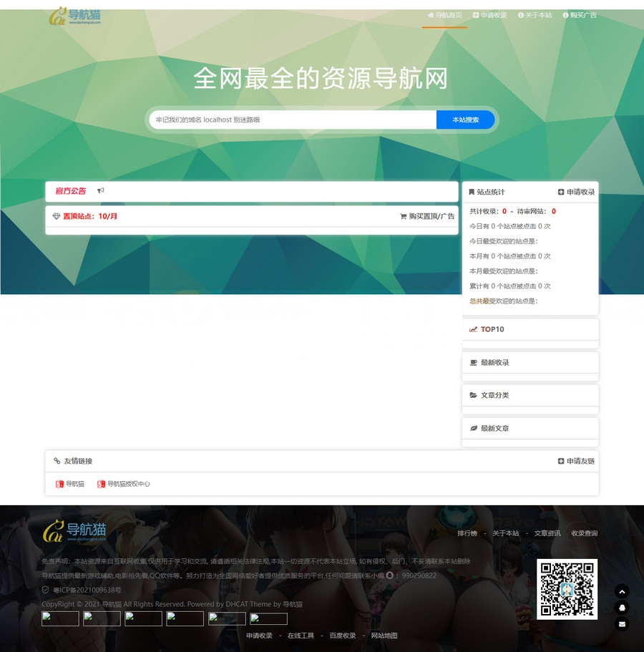The height and width of the screenshot is (652, 644).
Task: Click the email envelope floating button
Action: click(622, 624)
